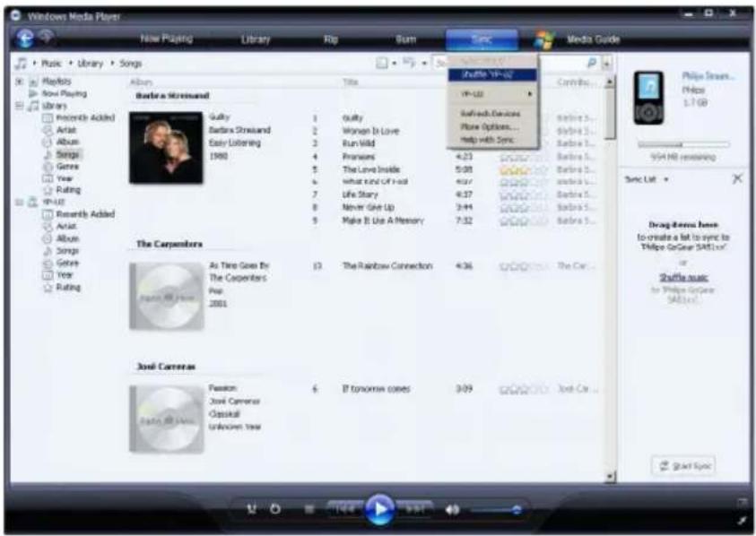Open the Library tab

point(256,39)
